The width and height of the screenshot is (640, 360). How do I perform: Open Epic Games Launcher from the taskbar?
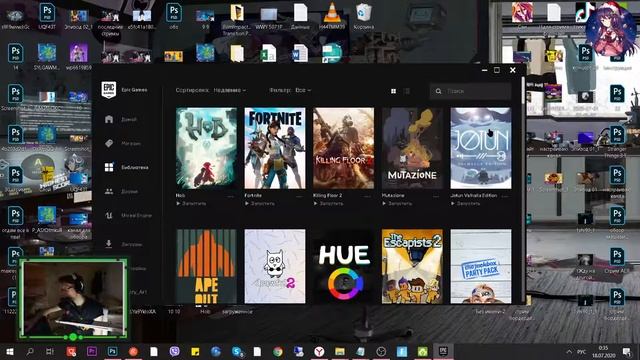coord(443,351)
